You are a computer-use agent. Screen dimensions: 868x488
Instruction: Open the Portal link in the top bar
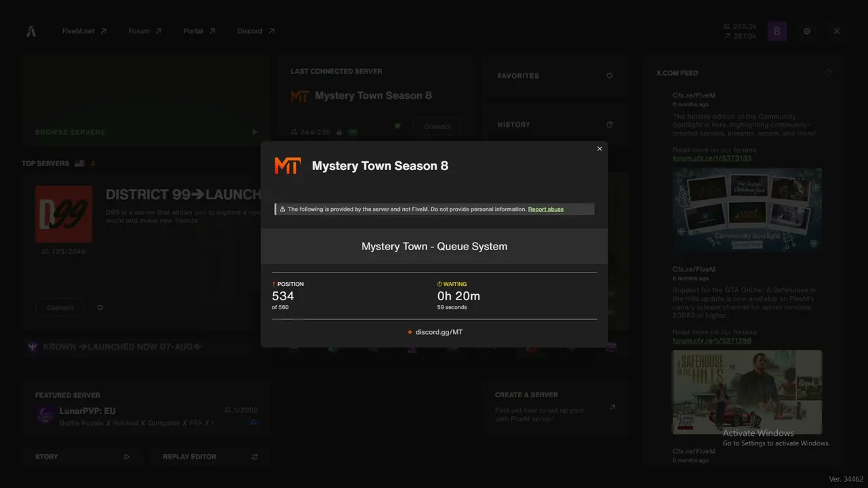pos(199,31)
